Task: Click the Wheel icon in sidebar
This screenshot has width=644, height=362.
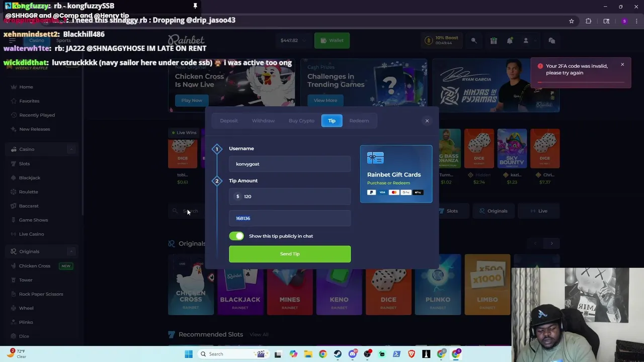Action: (14, 308)
